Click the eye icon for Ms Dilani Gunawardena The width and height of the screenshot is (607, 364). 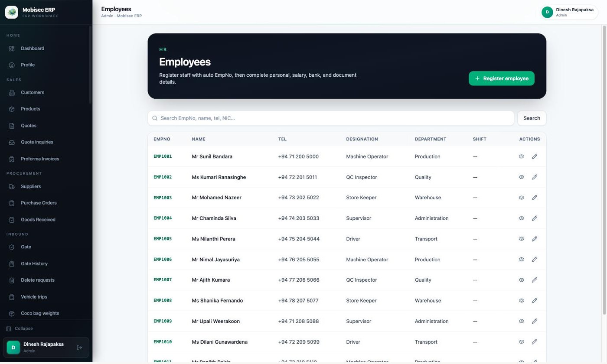(x=522, y=342)
